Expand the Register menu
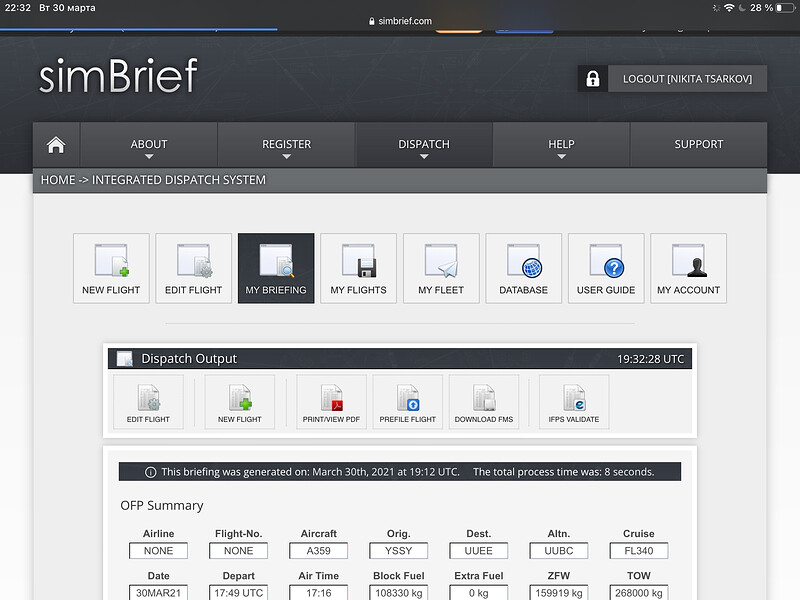 [x=286, y=145]
